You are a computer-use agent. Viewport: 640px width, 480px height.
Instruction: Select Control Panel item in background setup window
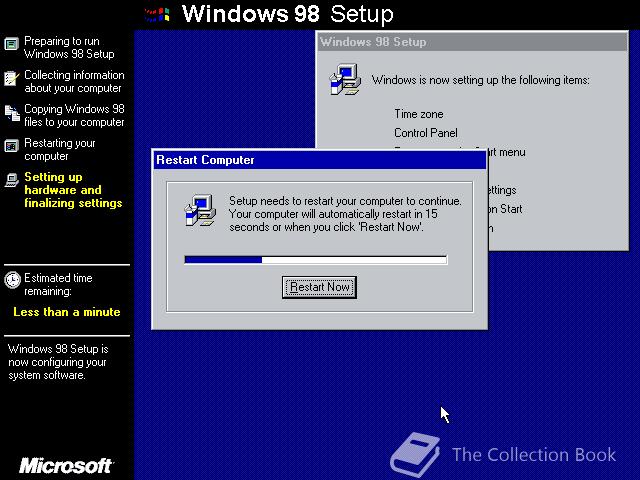pos(426,133)
